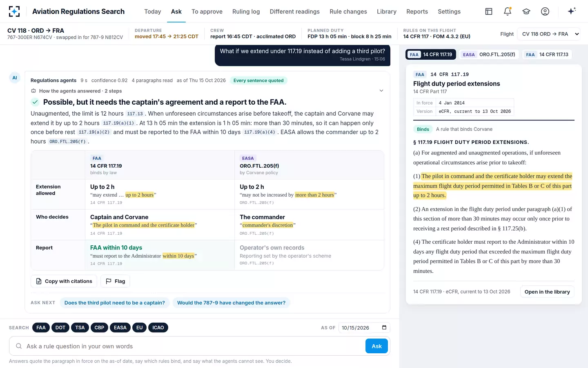
Task: Select the EASA ORO.FTL.205(f) source tab
Action: pyautogui.click(x=489, y=54)
